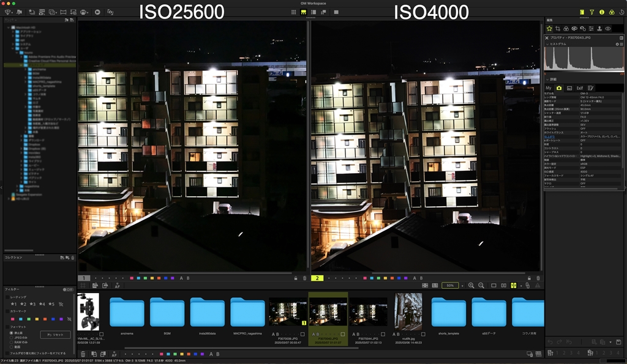Viewport: 627px width, 364px height.
Task: Select the P3070039.JPG thumbnail
Action: coord(288,311)
